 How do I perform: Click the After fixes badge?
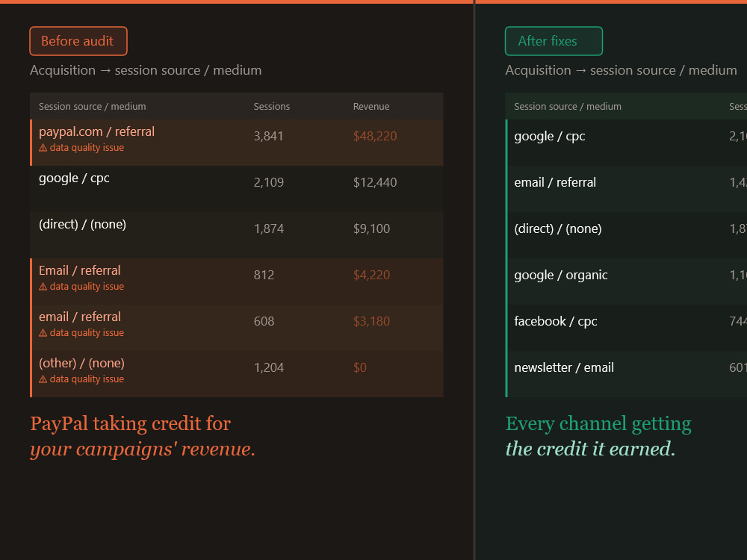pyautogui.click(x=554, y=41)
